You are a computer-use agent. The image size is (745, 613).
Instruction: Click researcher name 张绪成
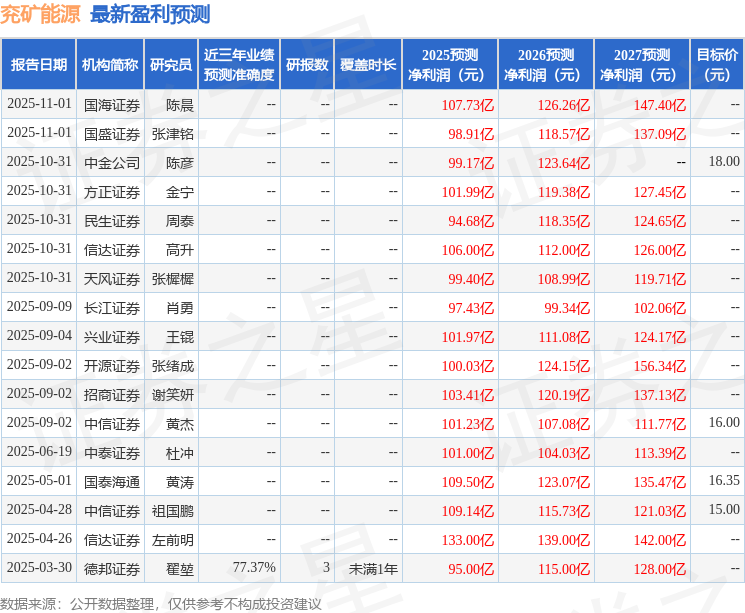tap(173, 366)
